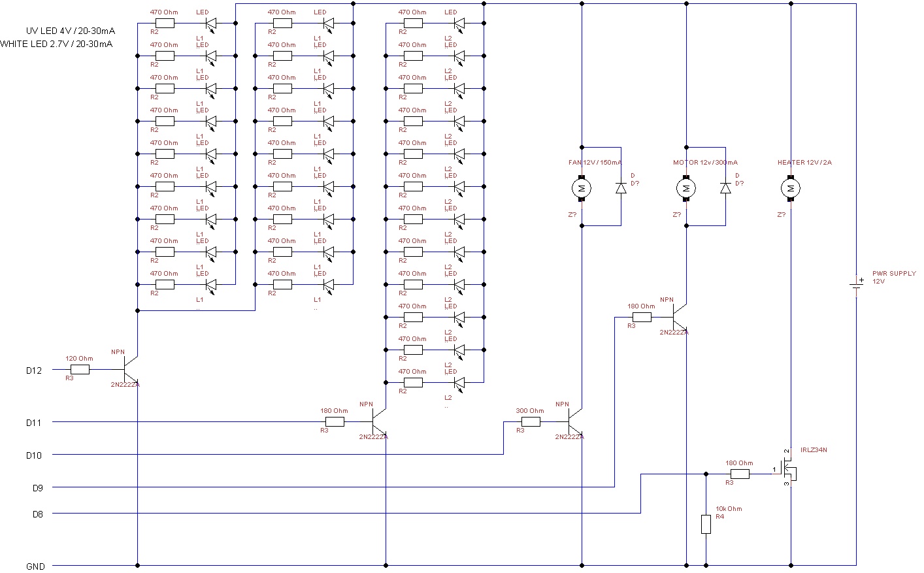Select the MOTOR 12v / 300mA symbol
This screenshot has height=573, width=924.
tap(686, 189)
